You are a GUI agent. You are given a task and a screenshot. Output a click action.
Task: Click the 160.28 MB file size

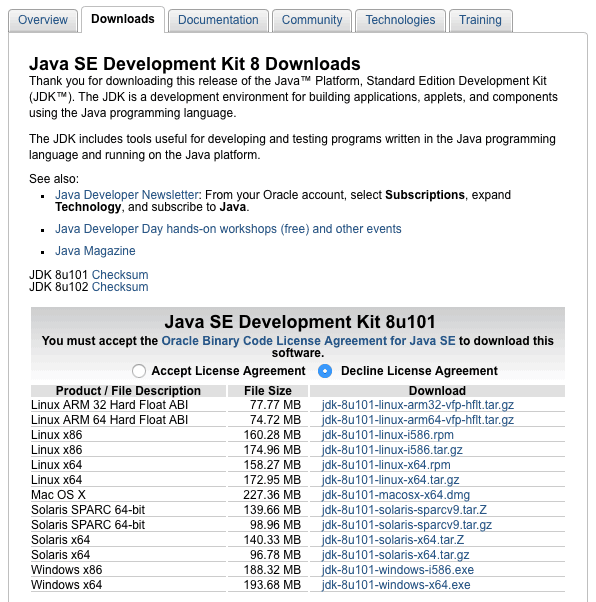(272, 435)
